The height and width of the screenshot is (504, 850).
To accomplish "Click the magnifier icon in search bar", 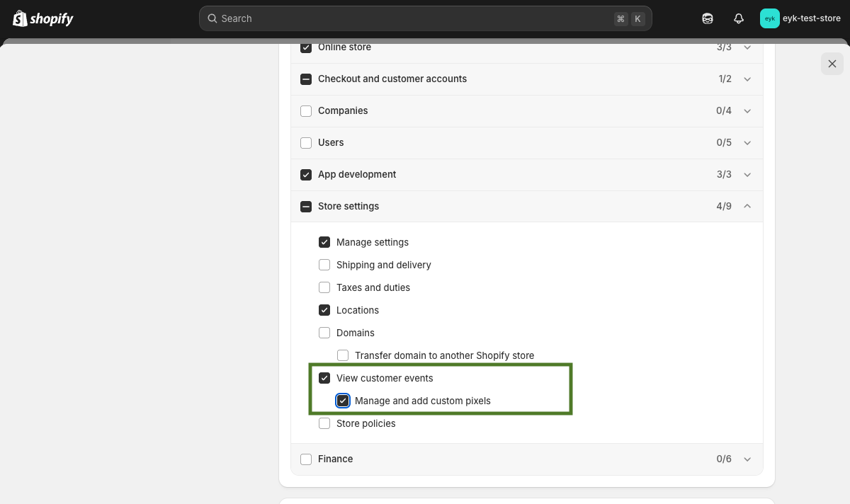I will [x=212, y=18].
